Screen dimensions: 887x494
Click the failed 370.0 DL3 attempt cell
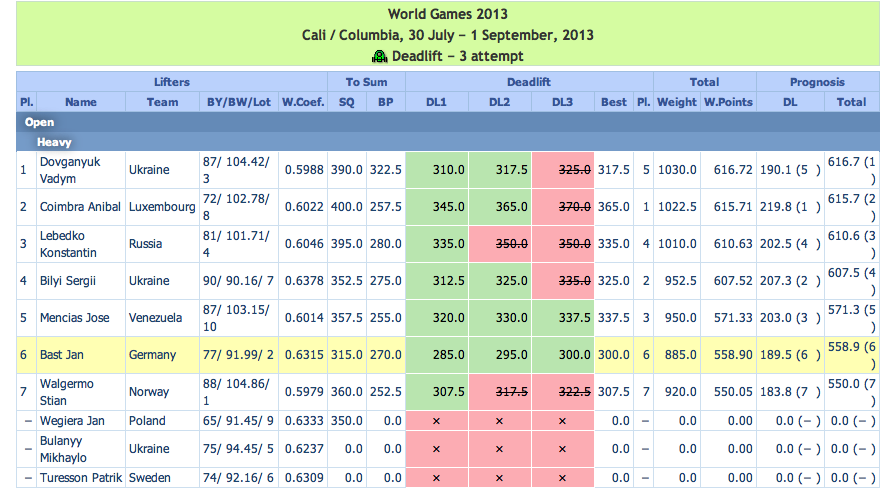(563, 207)
